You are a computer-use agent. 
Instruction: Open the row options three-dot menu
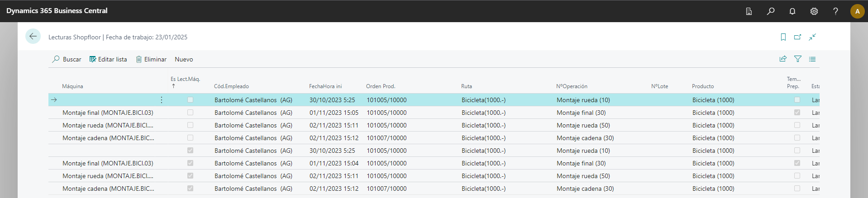point(162,100)
